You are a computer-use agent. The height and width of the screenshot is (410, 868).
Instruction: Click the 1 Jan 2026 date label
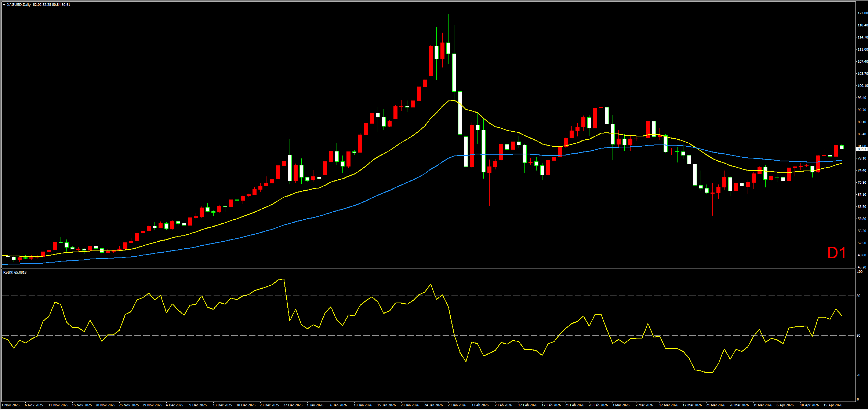(x=315, y=405)
